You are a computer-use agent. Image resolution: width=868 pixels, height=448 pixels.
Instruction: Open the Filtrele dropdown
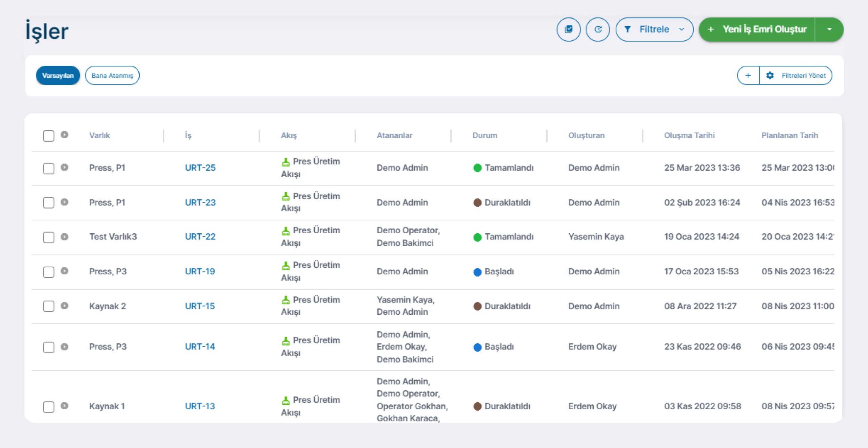pos(654,30)
